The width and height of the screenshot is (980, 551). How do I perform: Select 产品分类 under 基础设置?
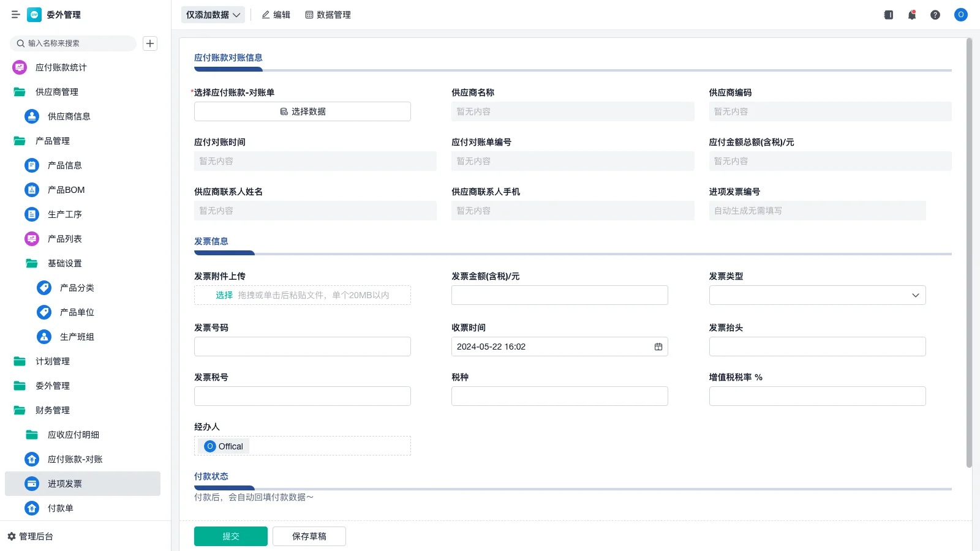click(77, 288)
